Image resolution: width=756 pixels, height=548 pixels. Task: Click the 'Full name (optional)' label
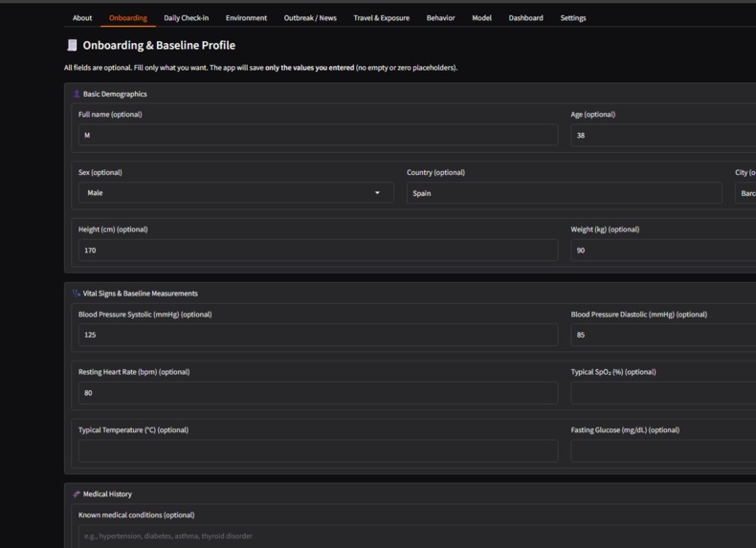click(x=110, y=114)
